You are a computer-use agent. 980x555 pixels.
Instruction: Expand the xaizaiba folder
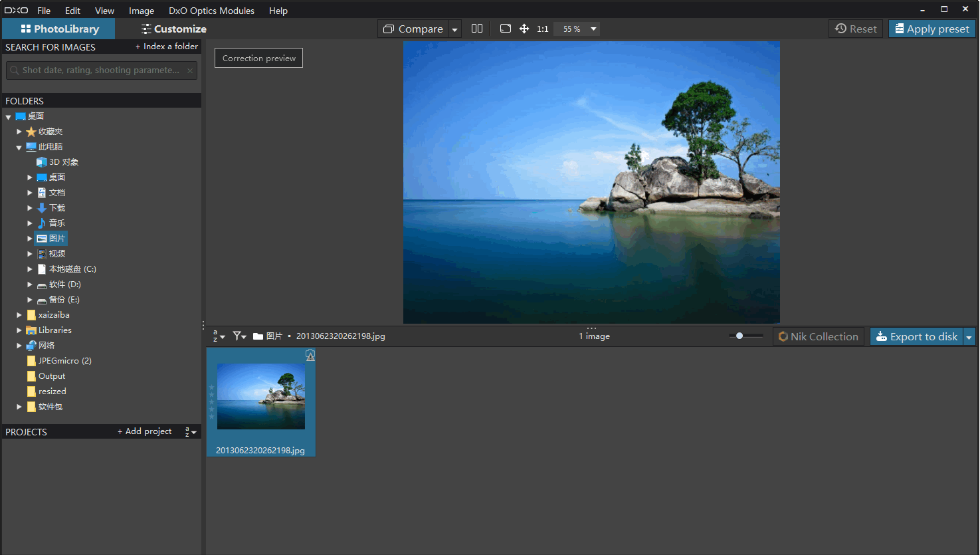pyautogui.click(x=19, y=315)
